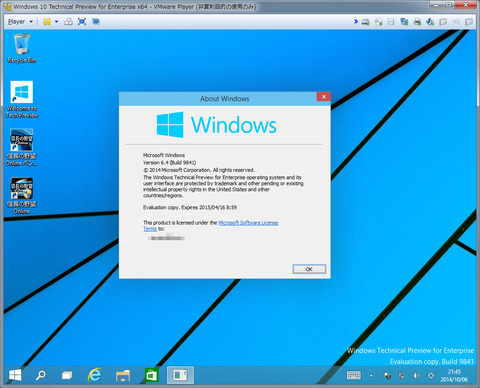This screenshot has width=480, height=388.
Task: Click the About Windows title bar
Action: [x=225, y=99]
